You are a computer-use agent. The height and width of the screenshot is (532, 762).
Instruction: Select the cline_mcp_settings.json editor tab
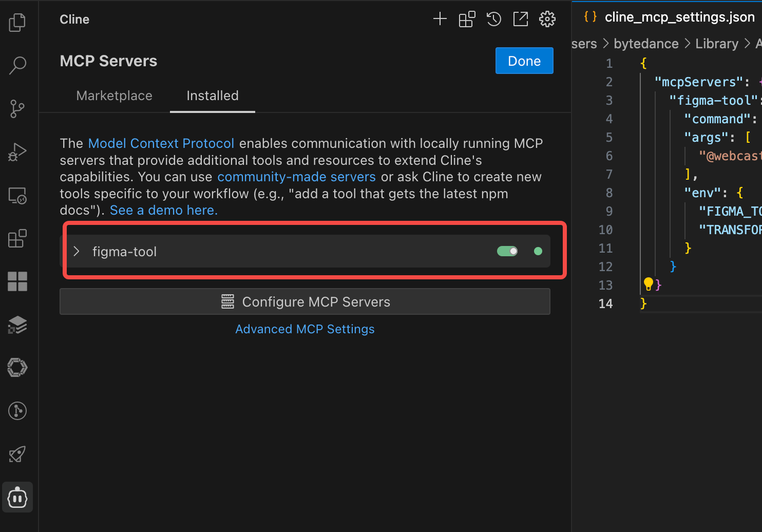[679, 17]
